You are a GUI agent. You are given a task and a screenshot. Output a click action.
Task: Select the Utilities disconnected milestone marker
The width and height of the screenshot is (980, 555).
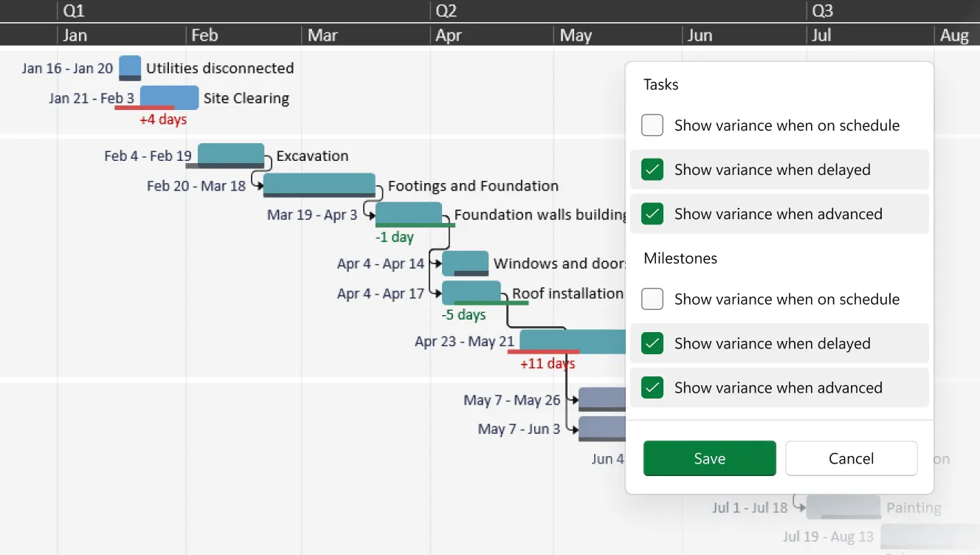pyautogui.click(x=130, y=67)
